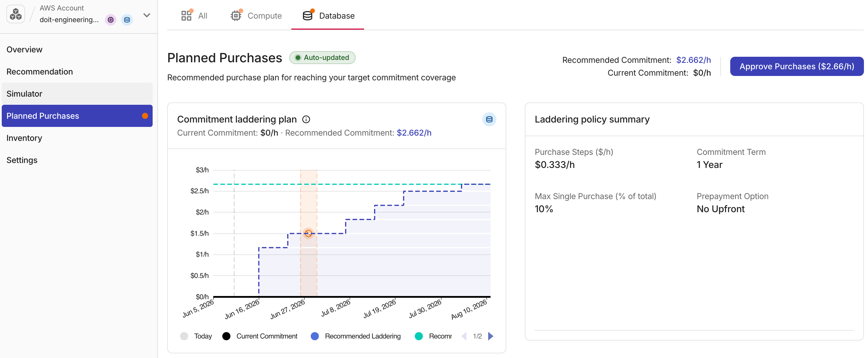Click the database icon in chart card corner

[x=489, y=119]
